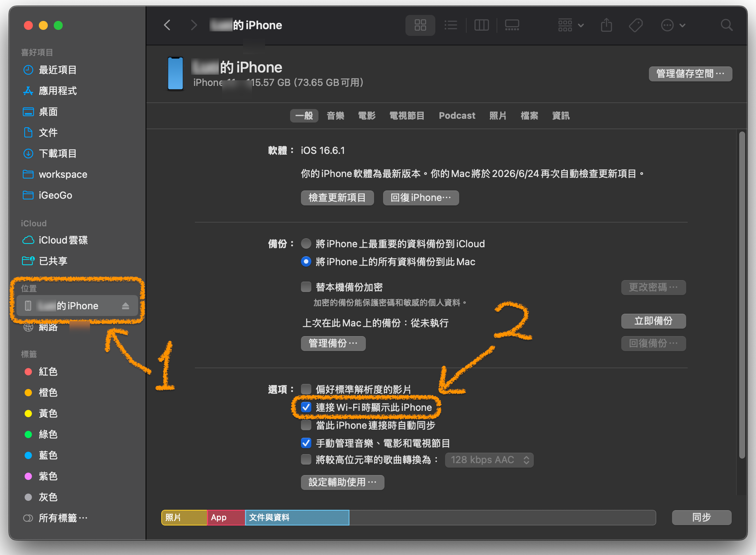
Task: Click 回復 iPhone button
Action: [421, 198]
